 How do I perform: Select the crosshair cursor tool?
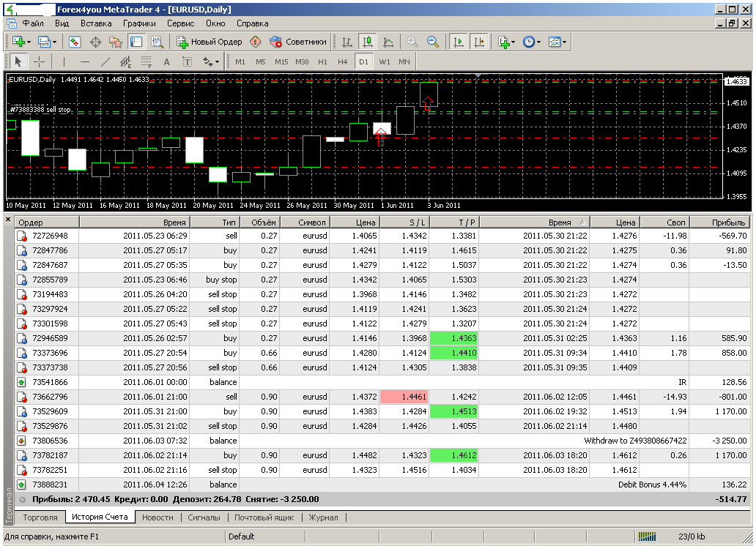(x=39, y=61)
